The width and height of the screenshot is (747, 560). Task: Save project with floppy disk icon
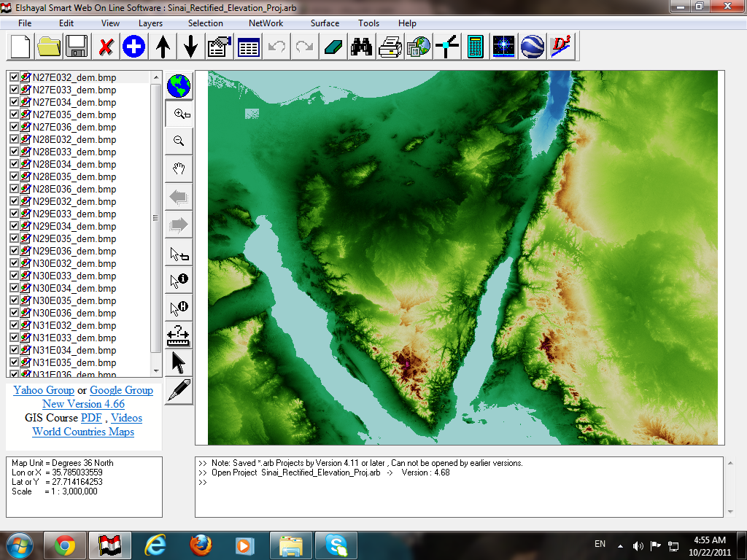point(77,47)
